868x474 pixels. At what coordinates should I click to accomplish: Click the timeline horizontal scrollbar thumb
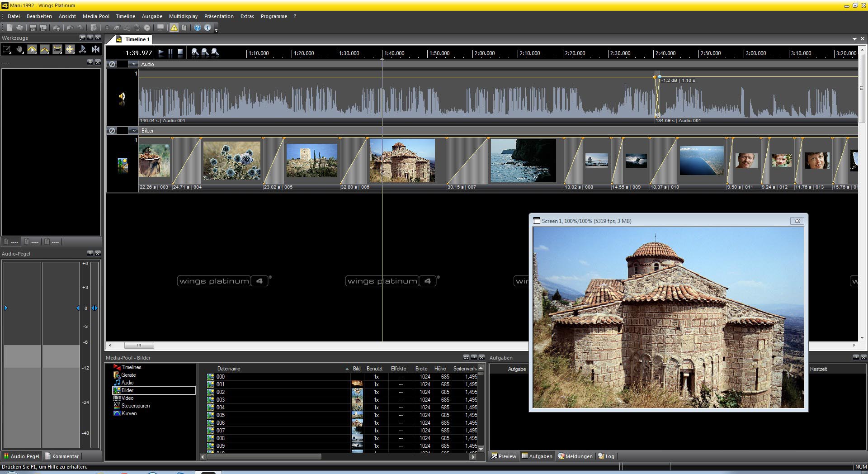[139, 346]
